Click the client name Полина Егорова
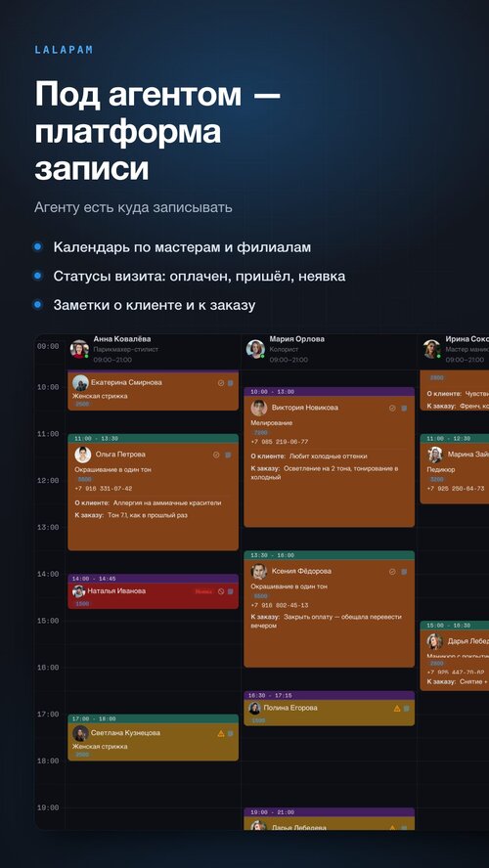Screen dimensions: 489x868 click(290, 708)
